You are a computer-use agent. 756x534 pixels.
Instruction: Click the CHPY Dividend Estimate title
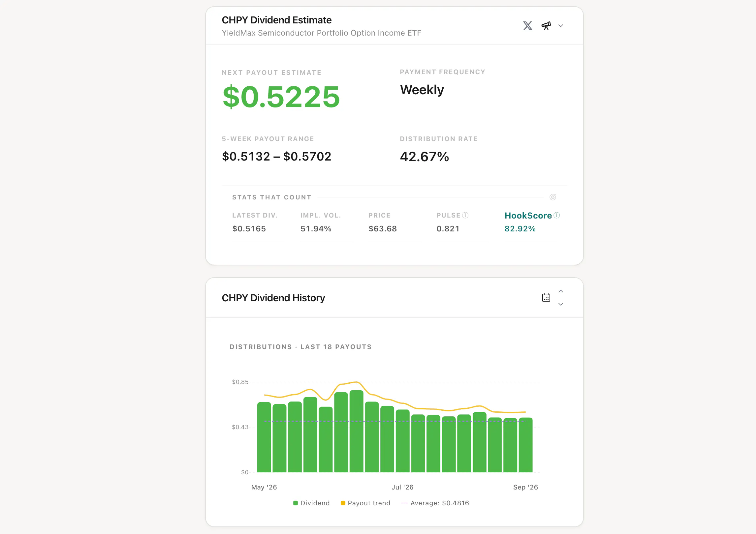point(276,20)
